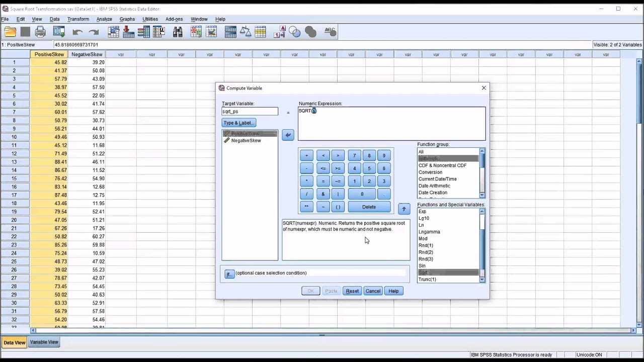Click the Open data document folder icon
644x362 pixels.
pyautogui.click(x=10, y=32)
